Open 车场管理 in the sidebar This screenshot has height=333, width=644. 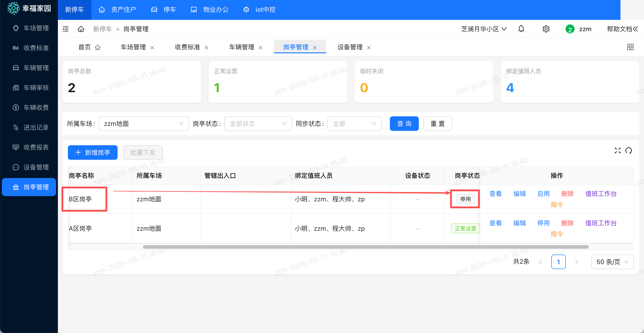[x=29, y=28]
